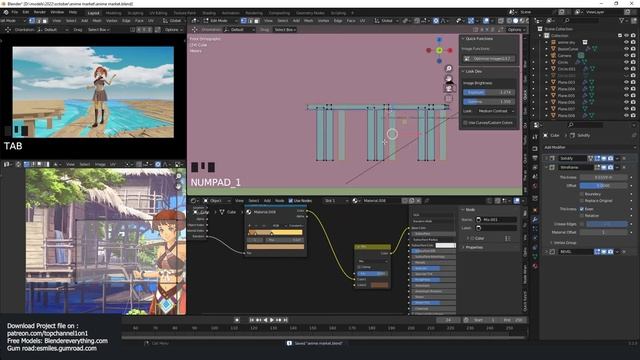Enable the Use Curves/Custom Colors checkbox
Screen dimensions: 640x360
click(465, 122)
